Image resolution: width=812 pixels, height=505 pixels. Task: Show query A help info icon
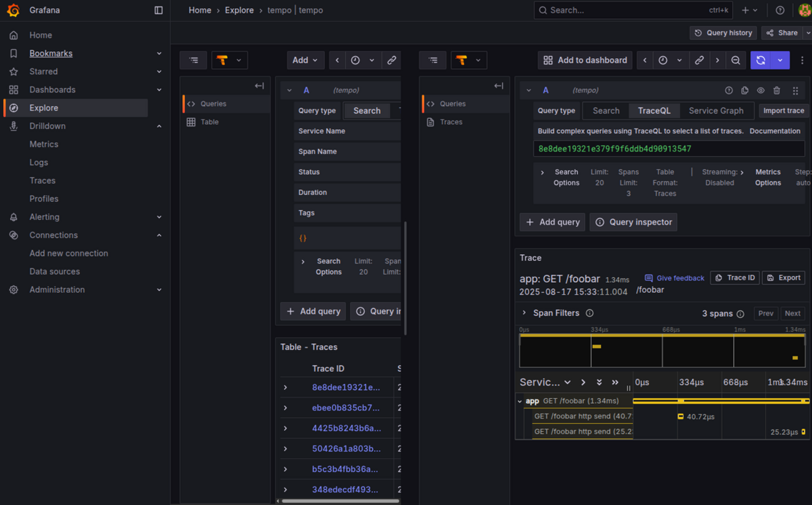729,91
